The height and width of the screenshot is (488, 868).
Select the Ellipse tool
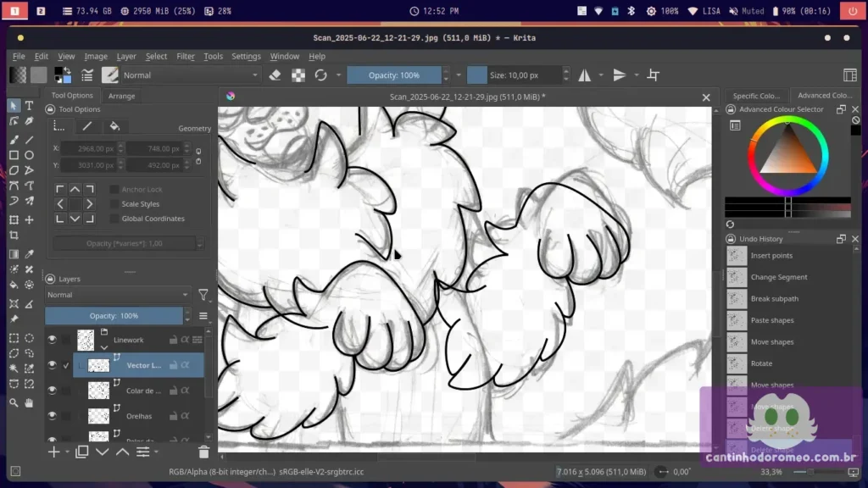(30, 156)
